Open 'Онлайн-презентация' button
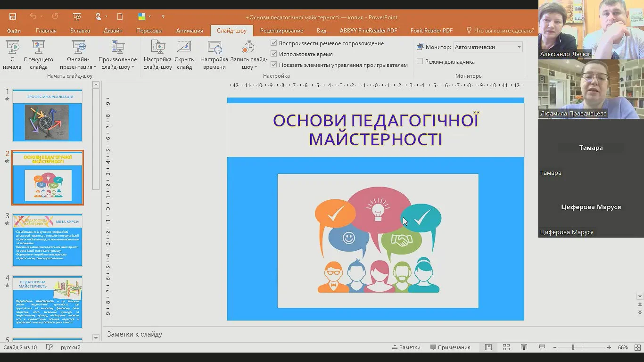The width and height of the screenshot is (644, 362). (78, 55)
